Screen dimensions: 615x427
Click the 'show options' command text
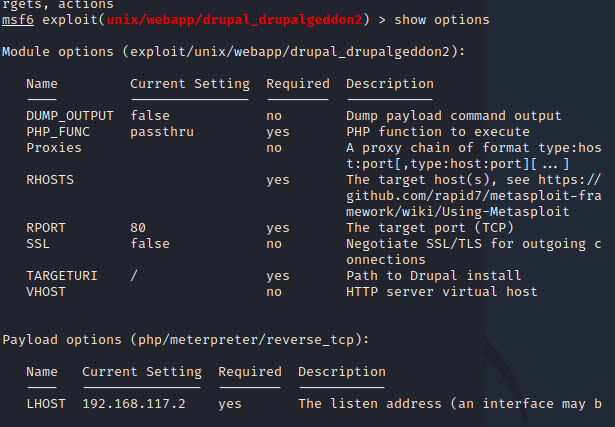tap(442, 20)
